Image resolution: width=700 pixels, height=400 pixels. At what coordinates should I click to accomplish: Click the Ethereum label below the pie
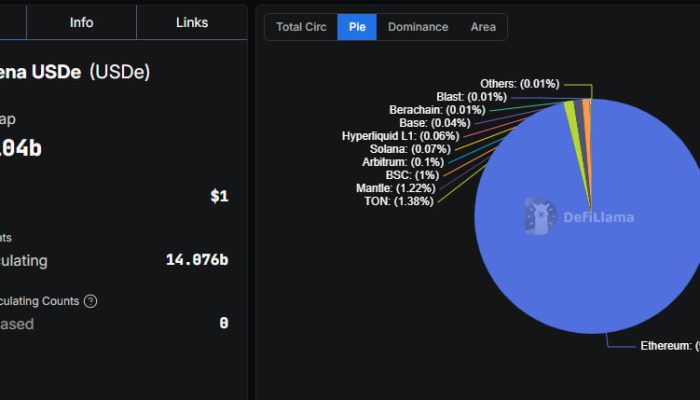tap(665, 346)
